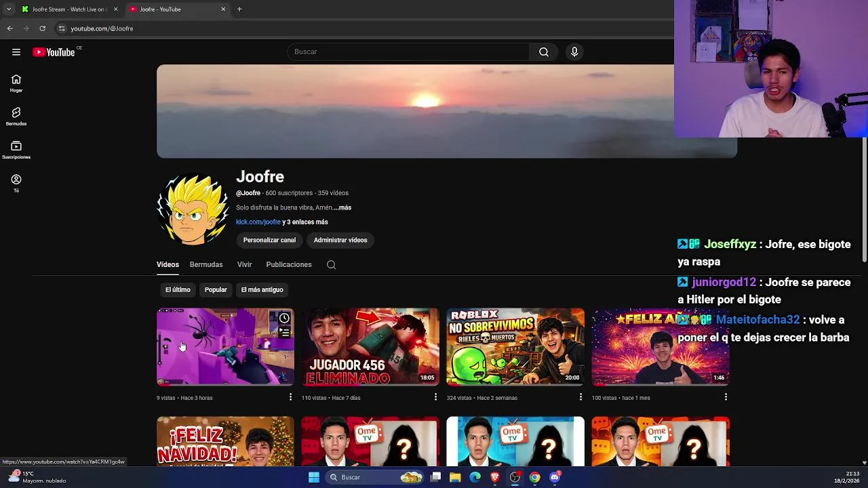Click the @Joofre handle text

248,193
